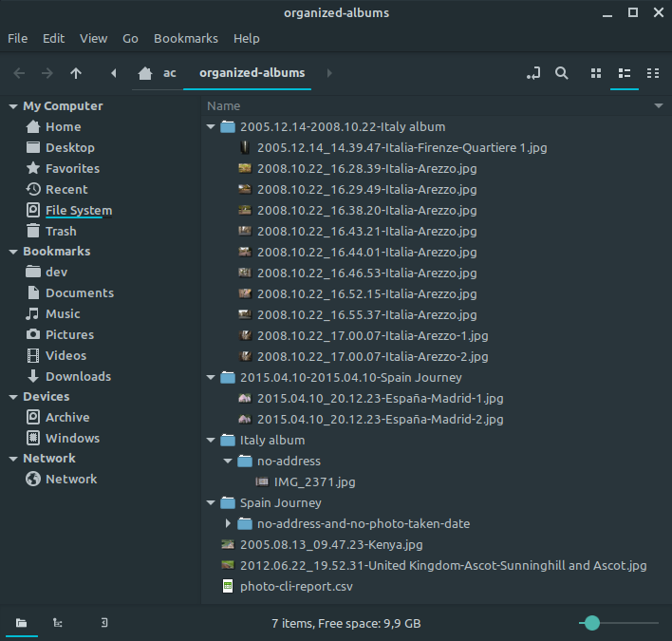Collapse the Devices sidebar section
The image size is (672, 641).
(x=13, y=397)
